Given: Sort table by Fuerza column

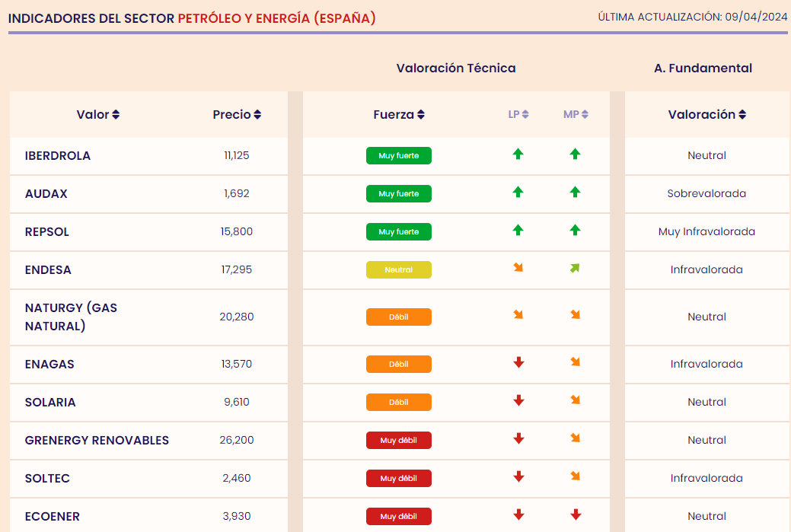Looking at the screenshot, I should 399,115.
